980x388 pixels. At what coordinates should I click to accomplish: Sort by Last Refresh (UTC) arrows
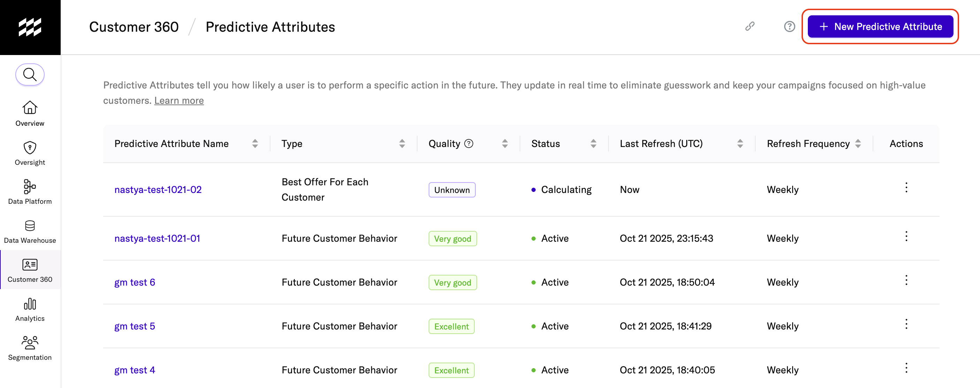[x=740, y=143]
